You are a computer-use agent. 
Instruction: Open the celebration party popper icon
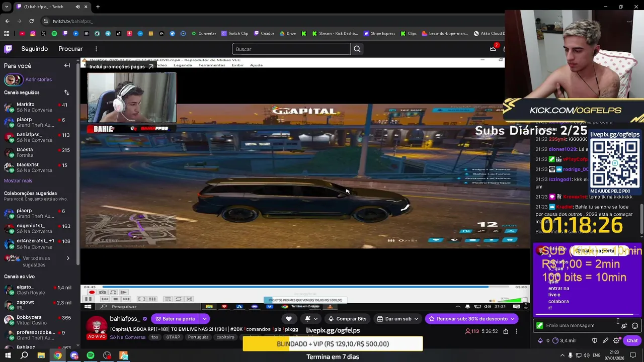624,326
